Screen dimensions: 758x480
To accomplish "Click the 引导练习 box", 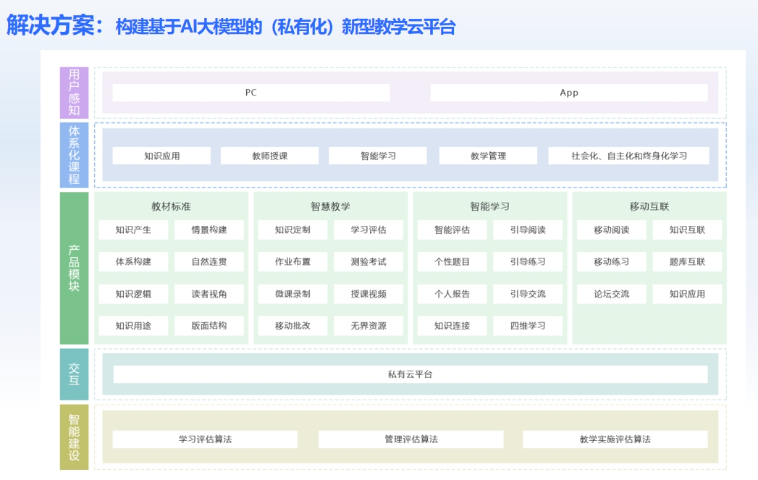I will 528,262.
